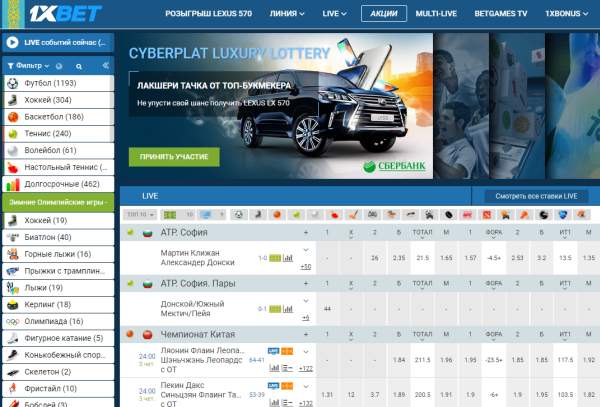Click Смотреть все ставки LIVE
This screenshot has width=600, height=407.
(x=536, y=196)
